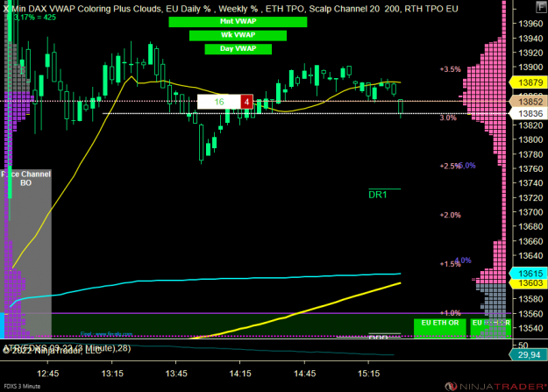Select the 13615 cyan price marker
The image size is (548, 392).
(x=528, y=273)
